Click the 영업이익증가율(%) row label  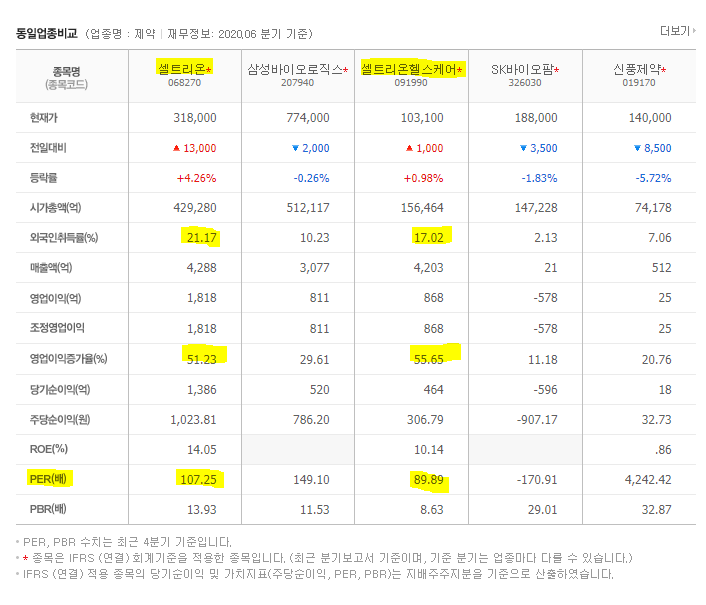68,359
